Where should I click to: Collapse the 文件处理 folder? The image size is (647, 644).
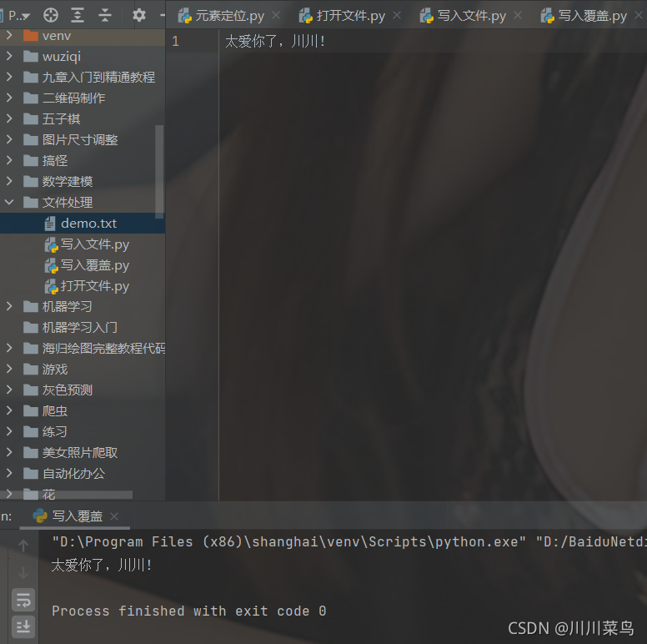(9, 202)
